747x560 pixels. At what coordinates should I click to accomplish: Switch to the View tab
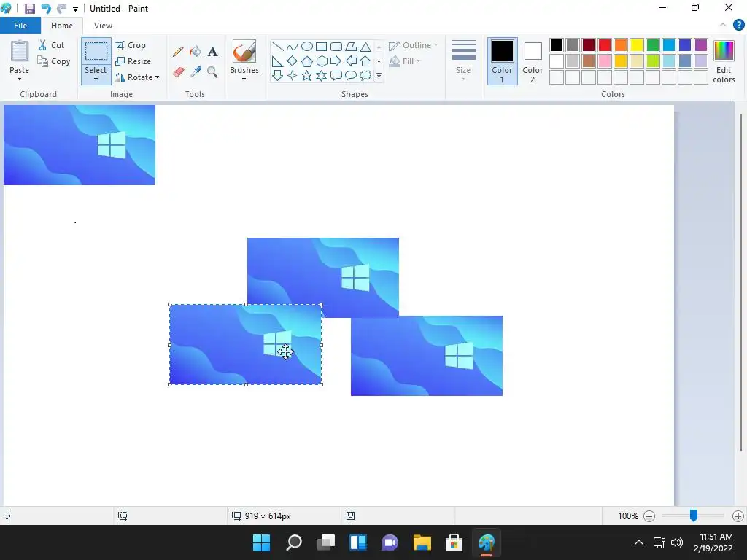[103, 26]
